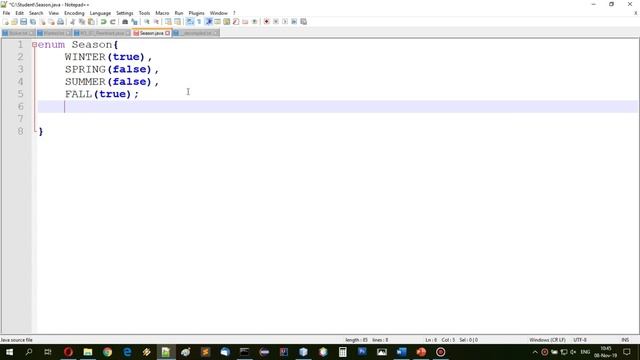Open the Edit menu
Screen dimensions: 640x360
(x=19, y=13)
